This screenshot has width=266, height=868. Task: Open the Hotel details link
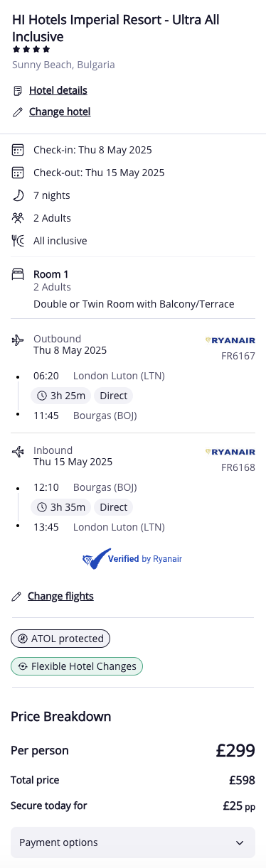58,90
